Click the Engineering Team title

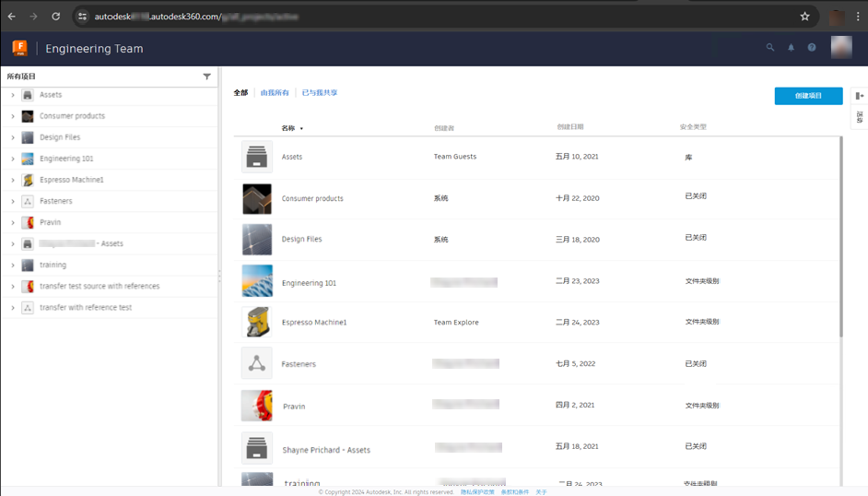pyautogui.click(x=94, y=49)
